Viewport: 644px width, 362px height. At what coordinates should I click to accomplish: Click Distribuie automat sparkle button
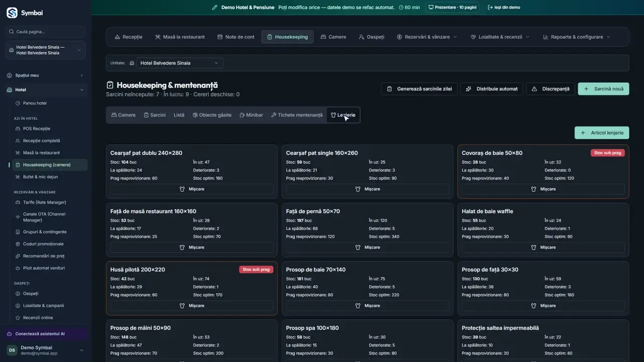492,89
